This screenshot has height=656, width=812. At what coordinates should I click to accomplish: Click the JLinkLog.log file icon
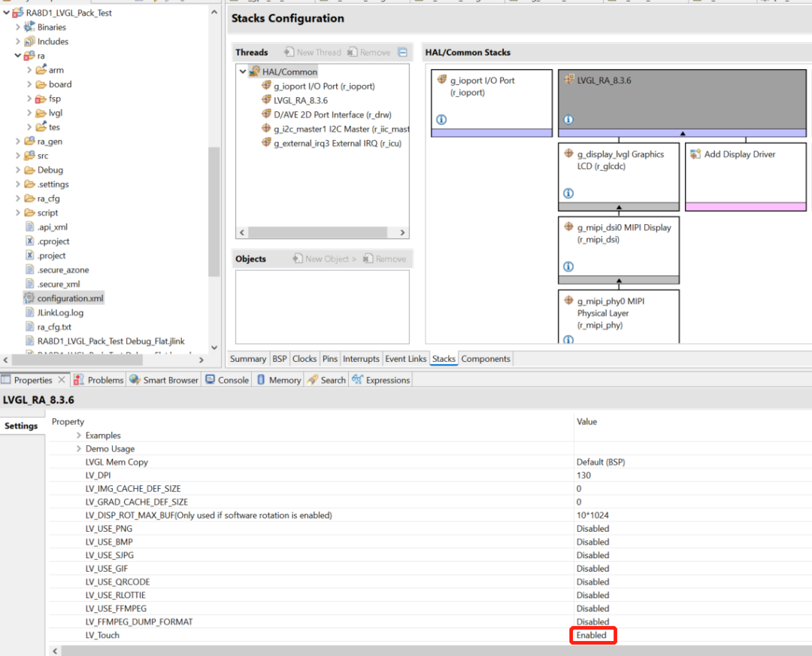pyautogui.click(x=30, y=312)
